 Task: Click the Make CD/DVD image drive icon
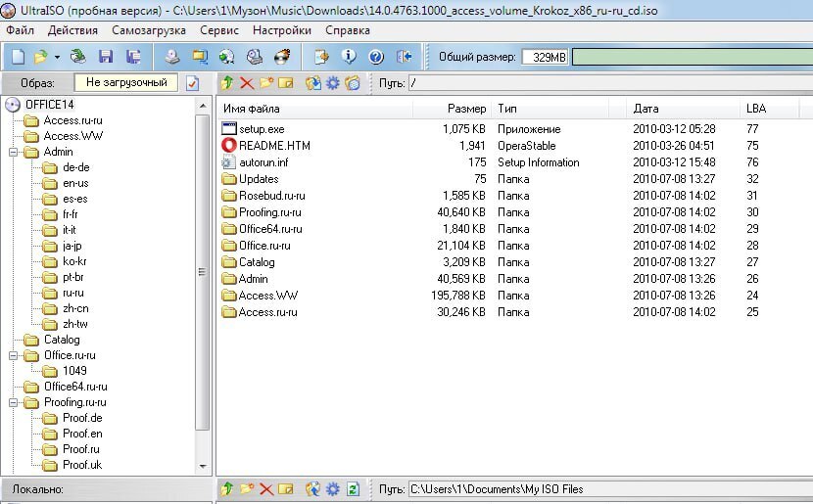(x=172, y=57)
